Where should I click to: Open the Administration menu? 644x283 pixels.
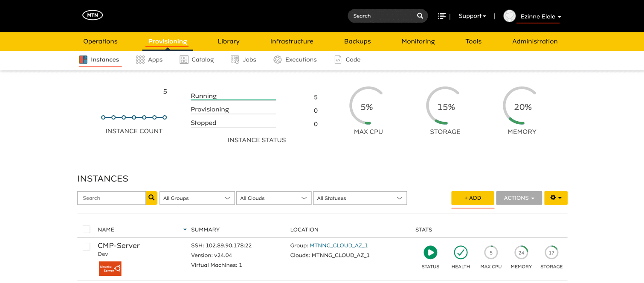coord(535,41)
